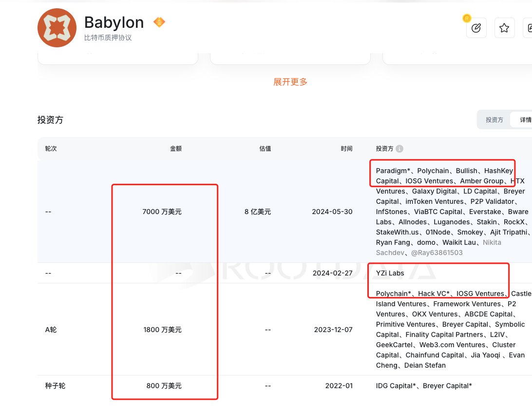Click the 比特币质押协议 subtitle text
This screenshot has width=532, height=414.
coord(108,38)
